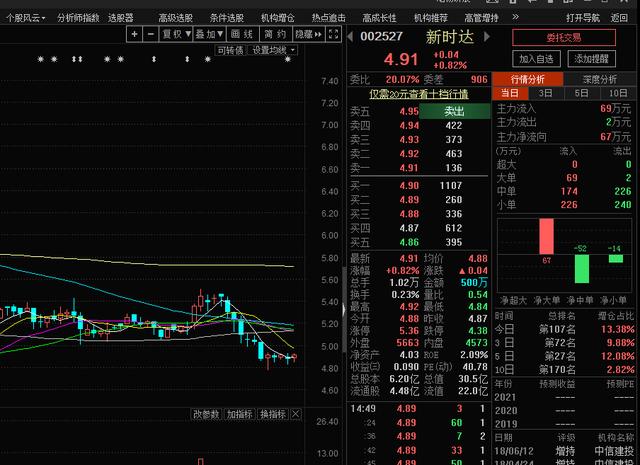Toggle fullscreen chart icon

333,34
